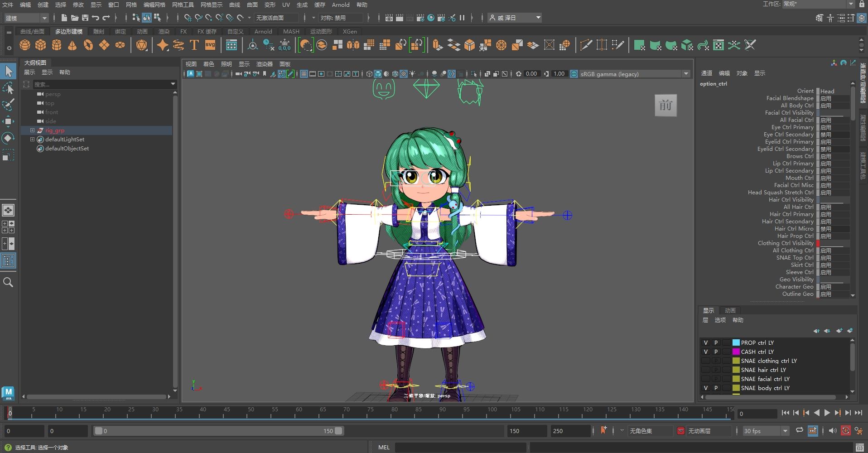
Task: Click the redo arrow icon
Action: (106, 18)
